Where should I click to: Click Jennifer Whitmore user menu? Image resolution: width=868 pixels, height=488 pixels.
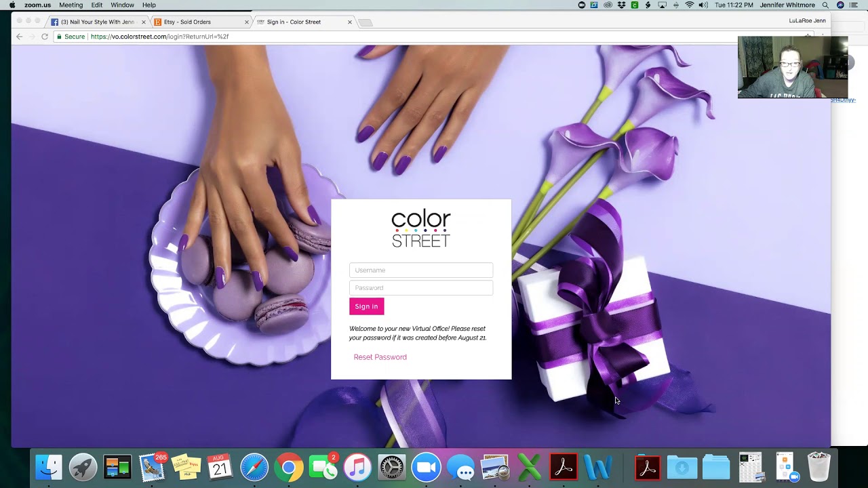(x=787, y=5)
